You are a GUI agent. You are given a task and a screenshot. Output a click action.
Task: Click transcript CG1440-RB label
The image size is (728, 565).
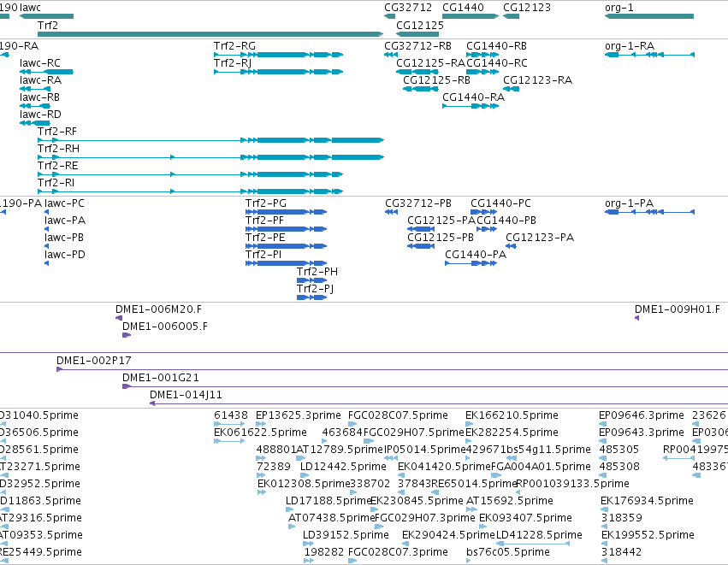tap(496, 46)
